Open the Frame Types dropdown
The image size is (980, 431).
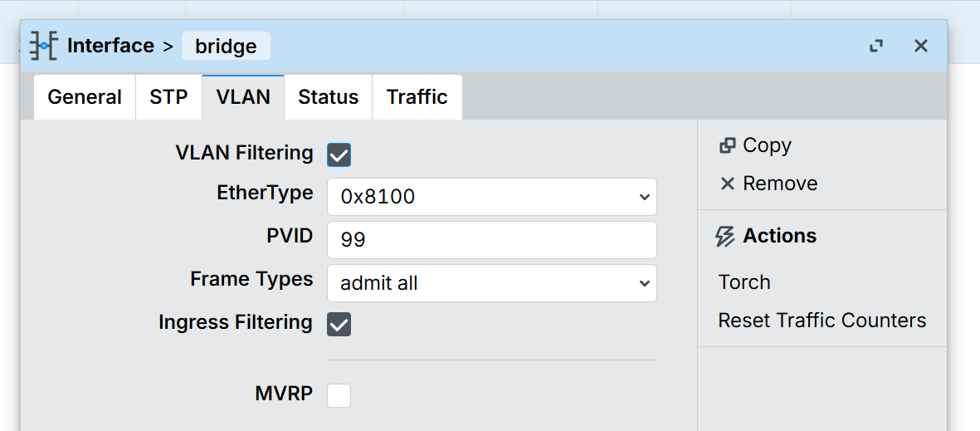[x=491, y=283]
